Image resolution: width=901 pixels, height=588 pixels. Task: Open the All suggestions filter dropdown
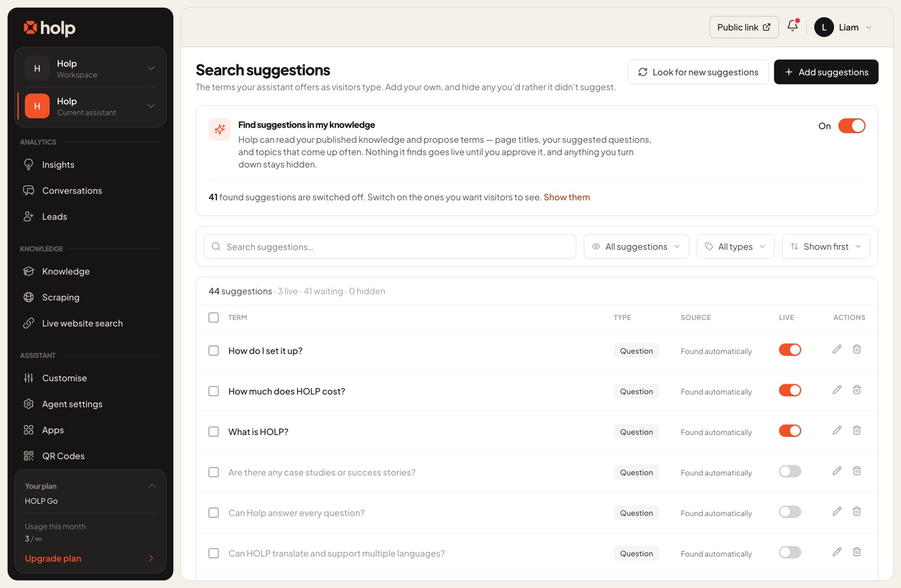[x=636, y=246]
